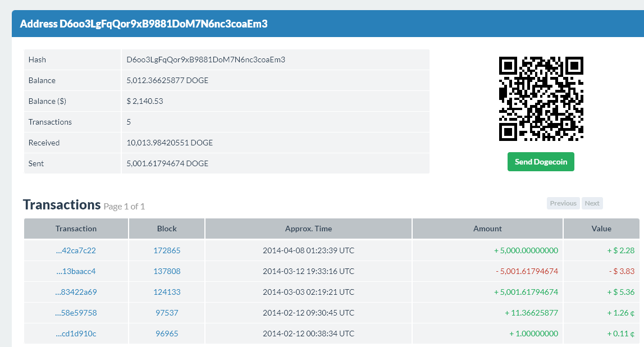Viewport: 644px width, 347px height.
Task: Click balance value 5,012.36625877 DOGE
Action: [x=167, y=80]
